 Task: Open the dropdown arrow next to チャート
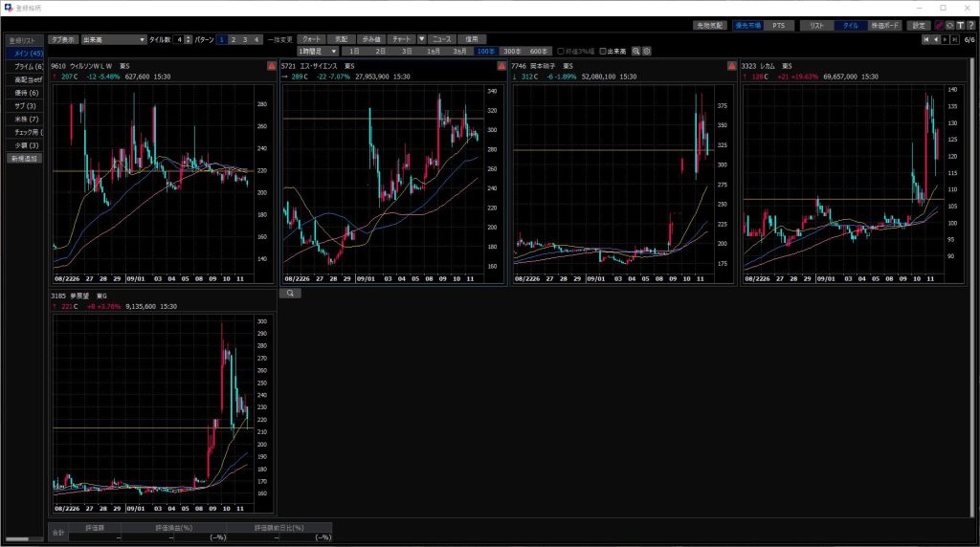(x=422, y=39)
